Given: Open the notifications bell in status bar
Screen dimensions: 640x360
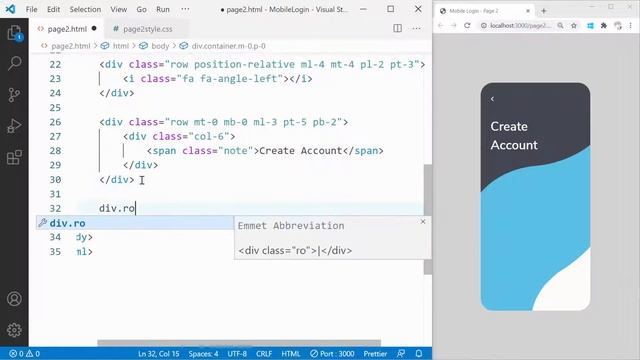Looking at the screenshot, I should coord(419,353).
